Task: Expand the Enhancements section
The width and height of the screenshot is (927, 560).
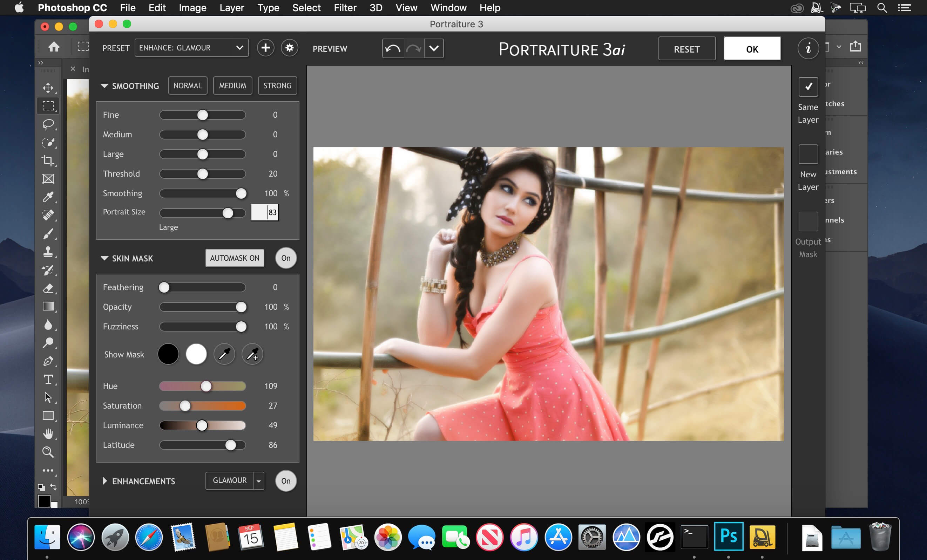Action: (x=104, y=480)
